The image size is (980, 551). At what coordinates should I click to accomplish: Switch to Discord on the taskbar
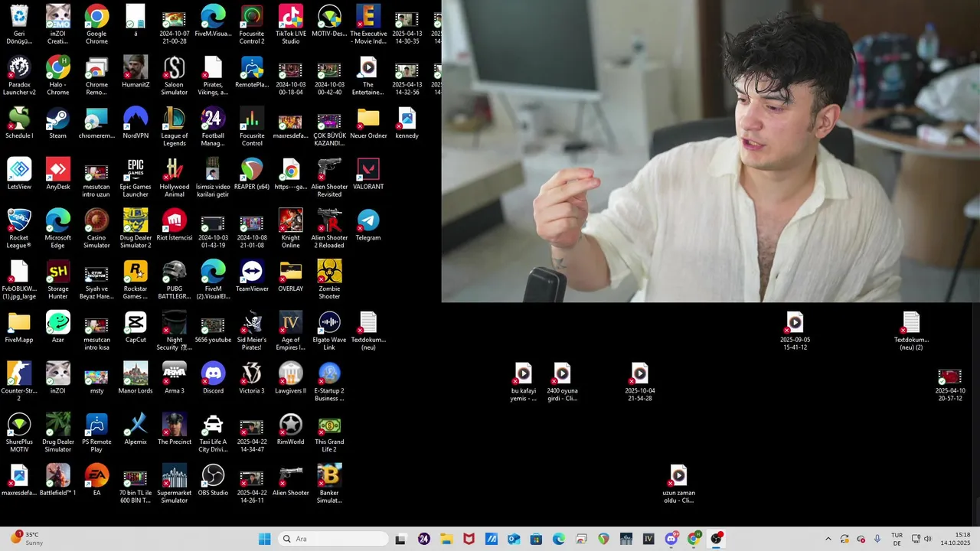tap(671, 539)
